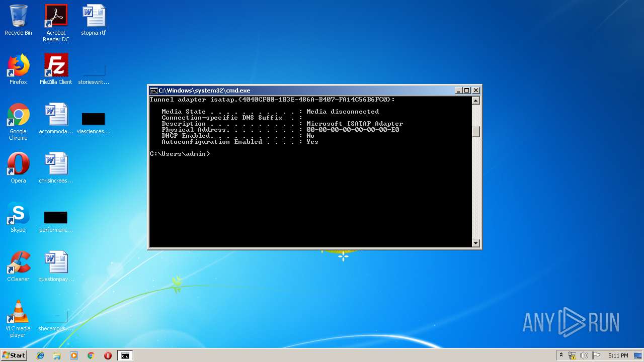Click the 'Tunnel adapter isatap' line
Image resolution: width=644 pixels, height=362 pixels.
pyautogui.click(x=272, y=100)
